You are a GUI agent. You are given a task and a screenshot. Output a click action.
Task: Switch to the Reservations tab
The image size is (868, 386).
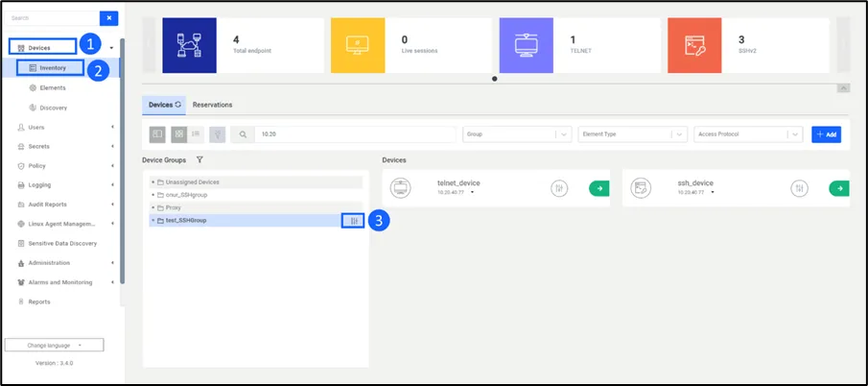pos(213,105)
